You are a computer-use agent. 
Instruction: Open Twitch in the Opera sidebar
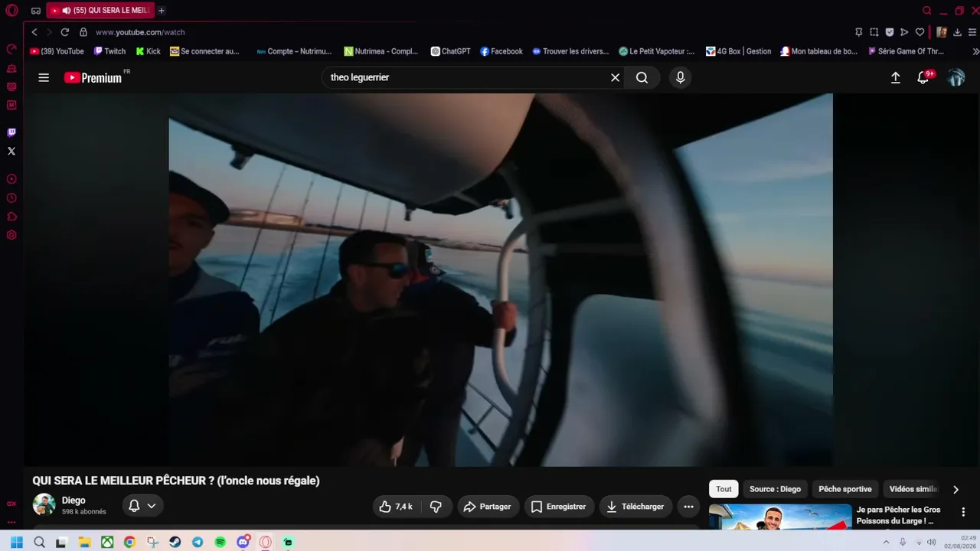click(x=11, y=132)
